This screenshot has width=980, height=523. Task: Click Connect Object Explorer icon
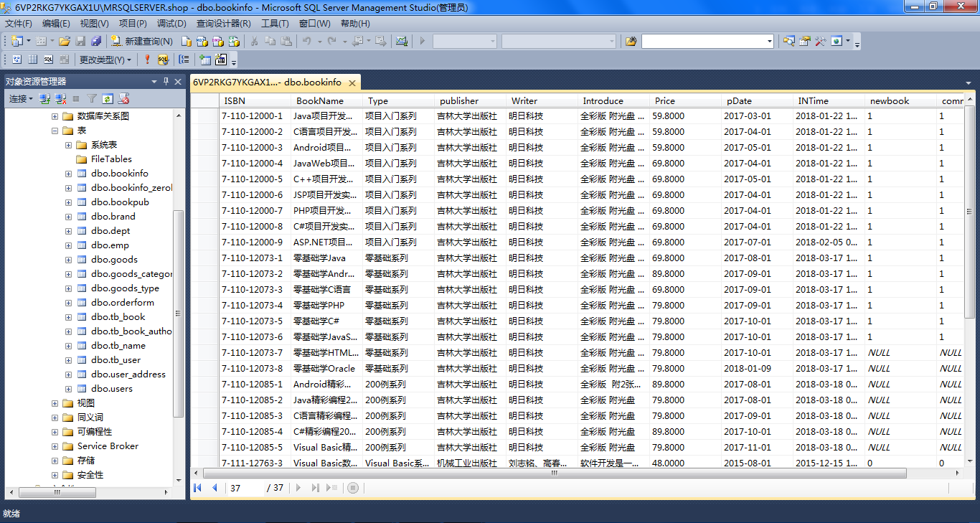pyautogui.click(x=44, y=98)
